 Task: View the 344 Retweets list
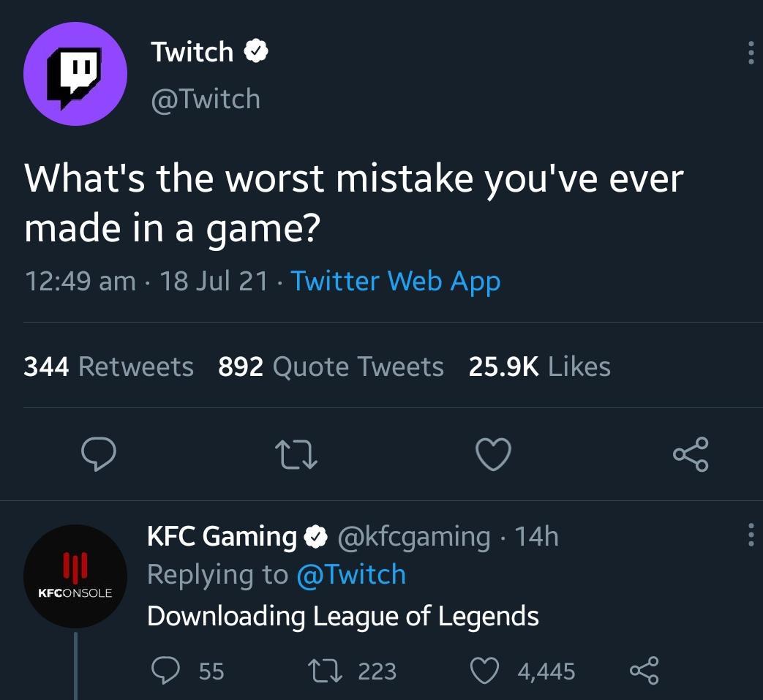point(108,366)
